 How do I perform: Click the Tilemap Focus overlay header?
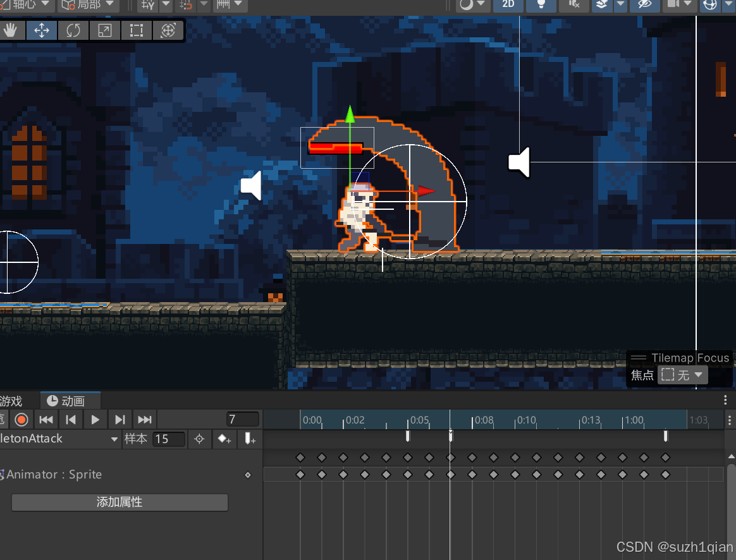click(680, 358)
